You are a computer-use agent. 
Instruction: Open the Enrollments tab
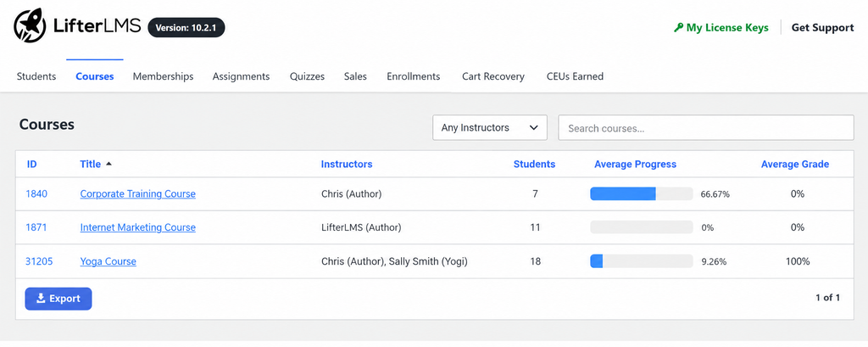click(414, 76)
